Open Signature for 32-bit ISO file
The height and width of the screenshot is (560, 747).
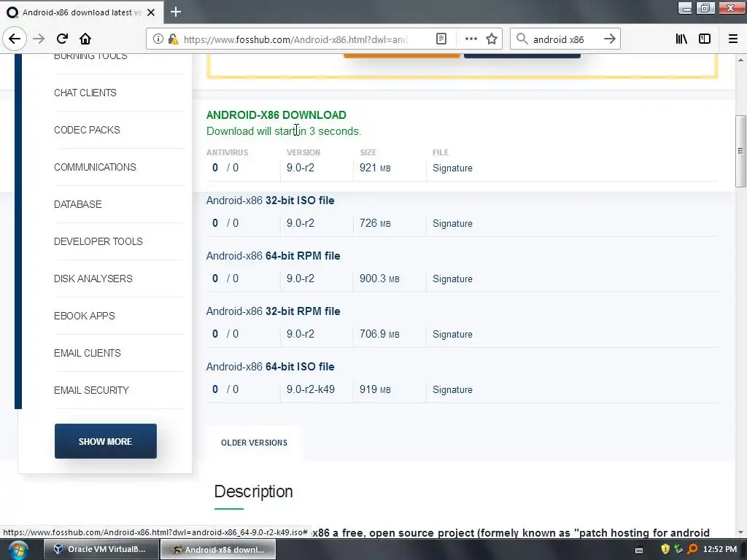(452, 223)
